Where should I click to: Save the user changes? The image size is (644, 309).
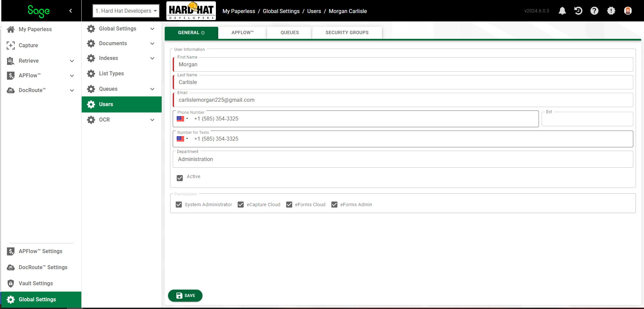(185, 296)
